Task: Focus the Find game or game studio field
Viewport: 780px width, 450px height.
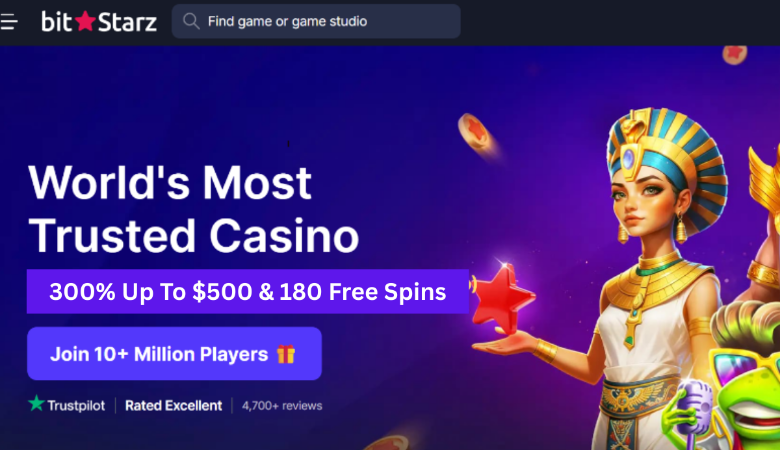Action: [316, 21]
